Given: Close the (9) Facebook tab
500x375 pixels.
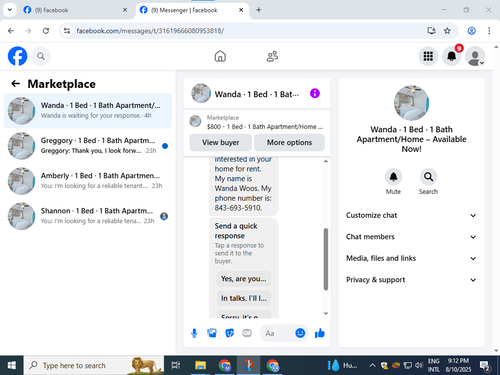Looking at the screenshot, I should (125, 10).
